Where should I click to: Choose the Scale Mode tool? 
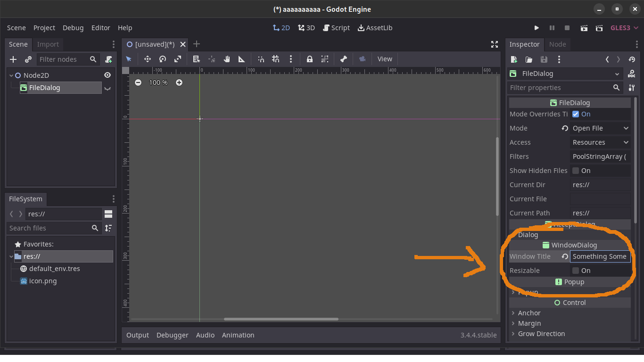point(178,59)
